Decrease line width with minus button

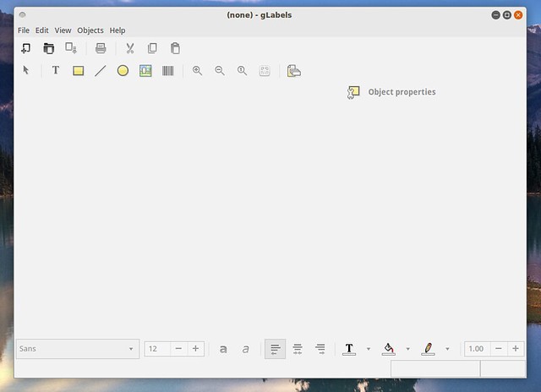tap(498, 349)
